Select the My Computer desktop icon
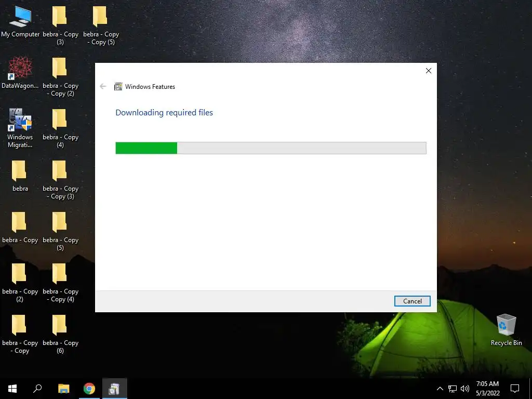The width and height of the screenshot is (532, 399). pyautogui.click(x=20, y=21)
